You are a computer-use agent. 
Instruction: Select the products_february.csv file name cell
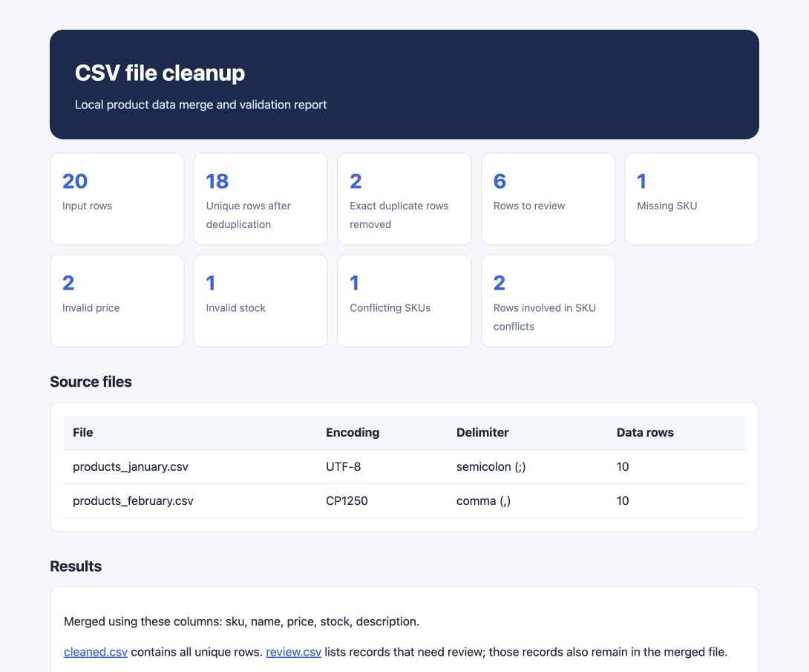(133, 501)
